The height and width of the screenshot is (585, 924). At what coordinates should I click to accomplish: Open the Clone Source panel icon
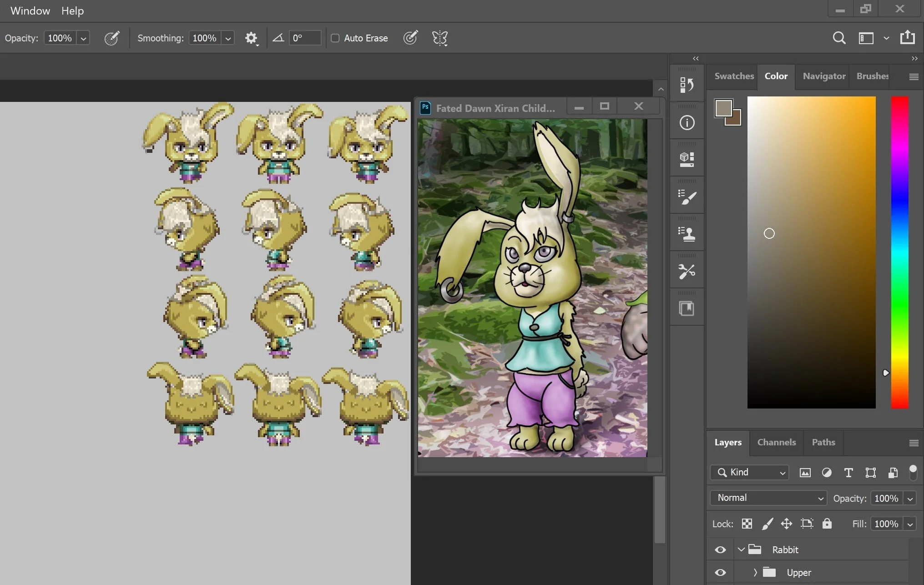coord(687,234)
